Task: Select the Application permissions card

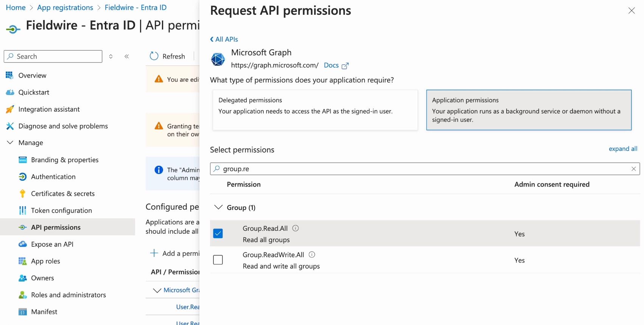Action: coord(529,110)
